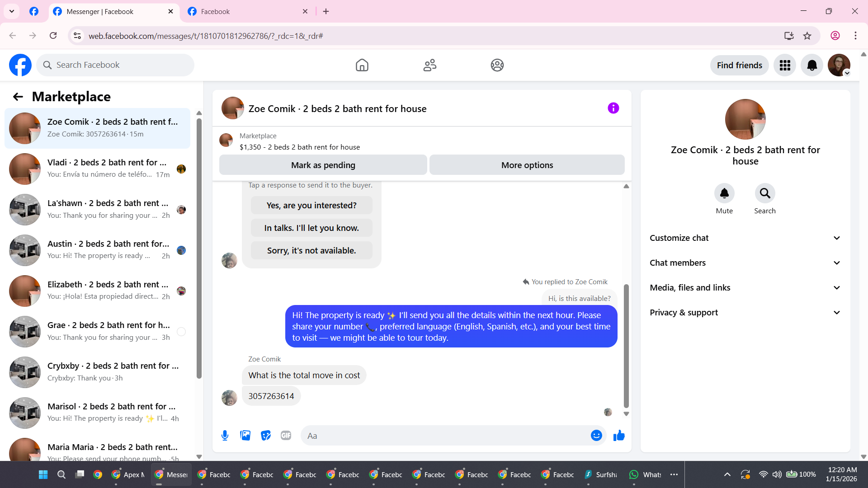Screen dimensions: 868x488
Task: Click the chat messages vertical scrollbar
Action: [x=626, y=346]
